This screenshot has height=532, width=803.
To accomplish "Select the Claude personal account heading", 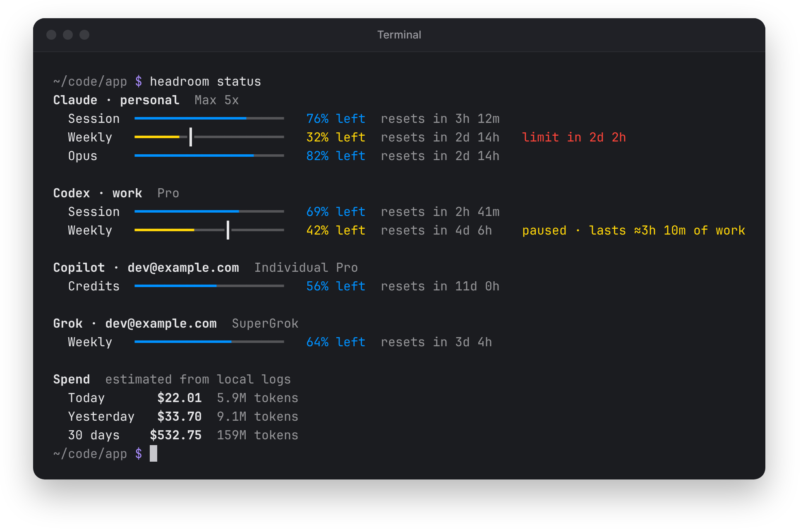I will 116,100.
